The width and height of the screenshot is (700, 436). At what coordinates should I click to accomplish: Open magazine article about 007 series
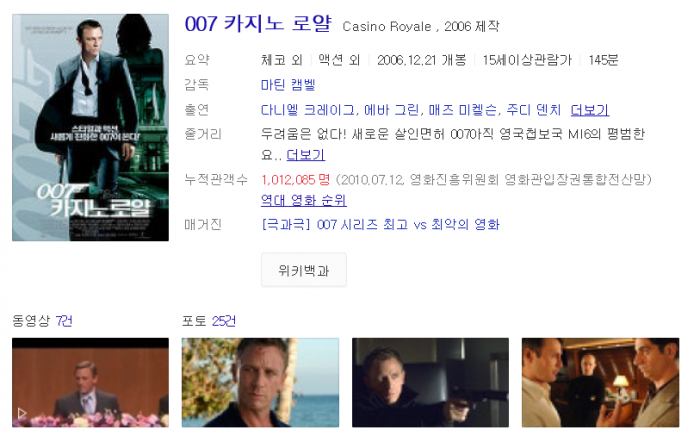click(x=380, y=224)
